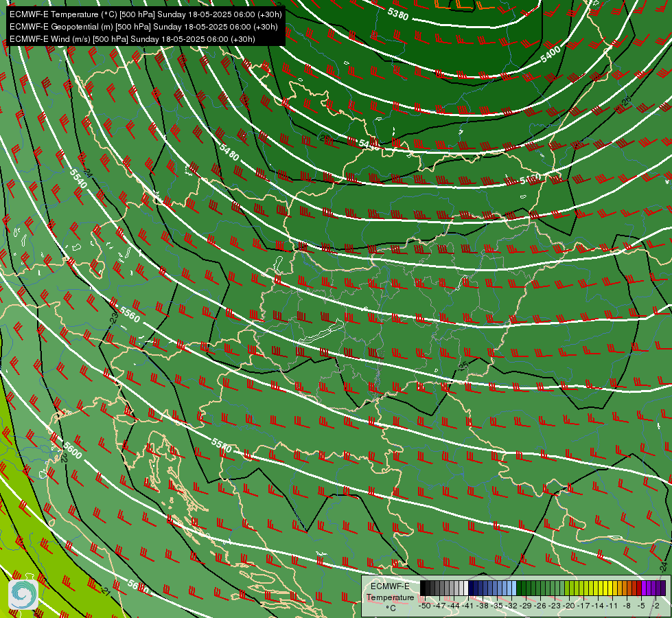Click the -17 value in the legend
This screenshot has width=672, height=618.
click(583, 606)
